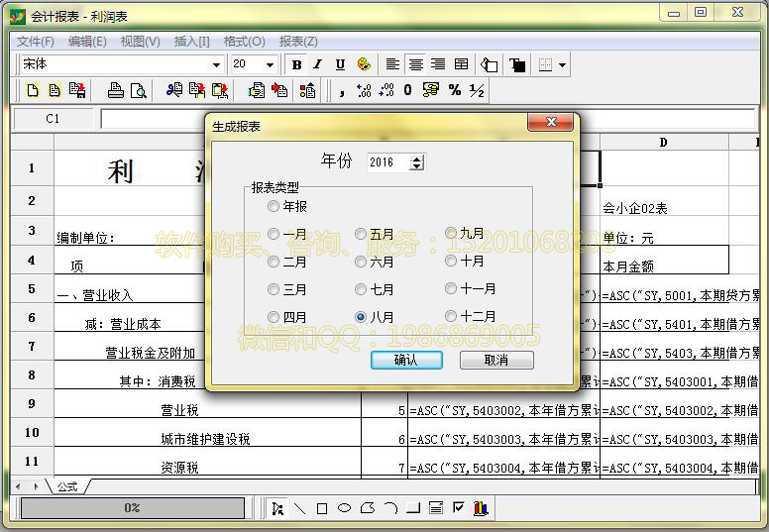Image resolution: width=769 pixels, height=532 pixels.
Task: Click the 确认 button
Action: click(x=406, y=360)
